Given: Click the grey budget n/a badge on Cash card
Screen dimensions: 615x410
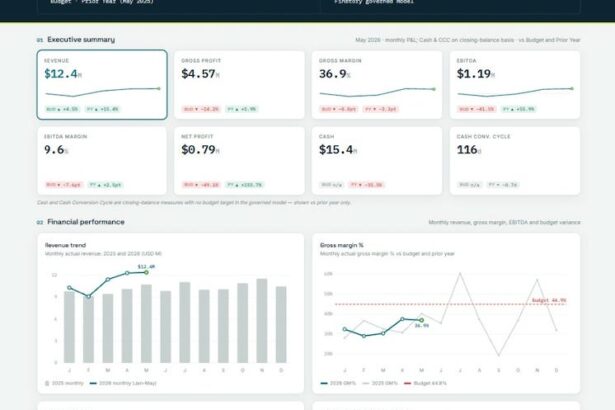Looking at the screenshot, I should tap(332, 185).
